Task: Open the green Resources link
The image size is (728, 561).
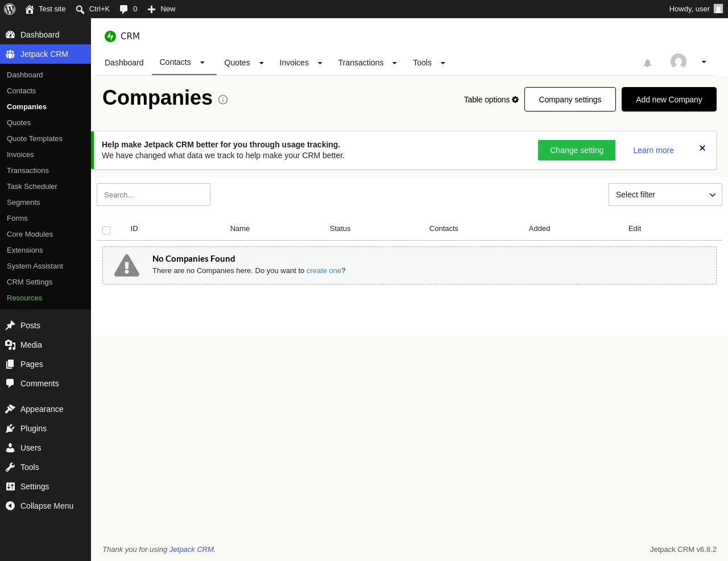Action: [x=24, y=298]
